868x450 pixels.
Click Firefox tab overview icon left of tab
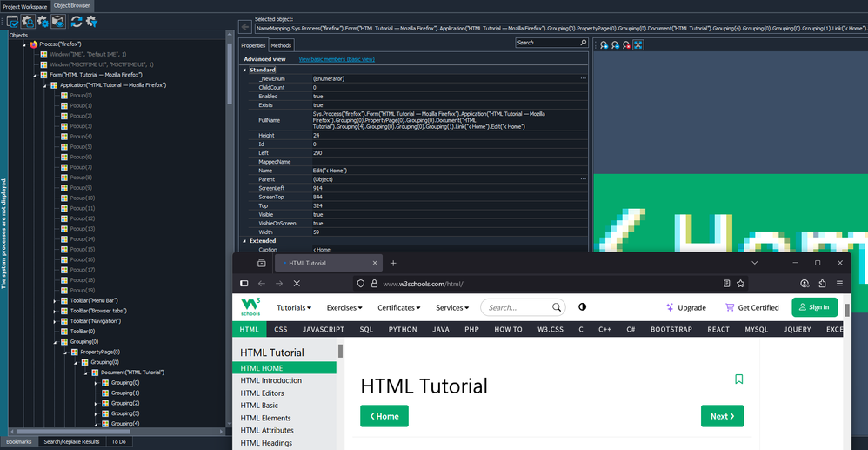pos(261,263)
